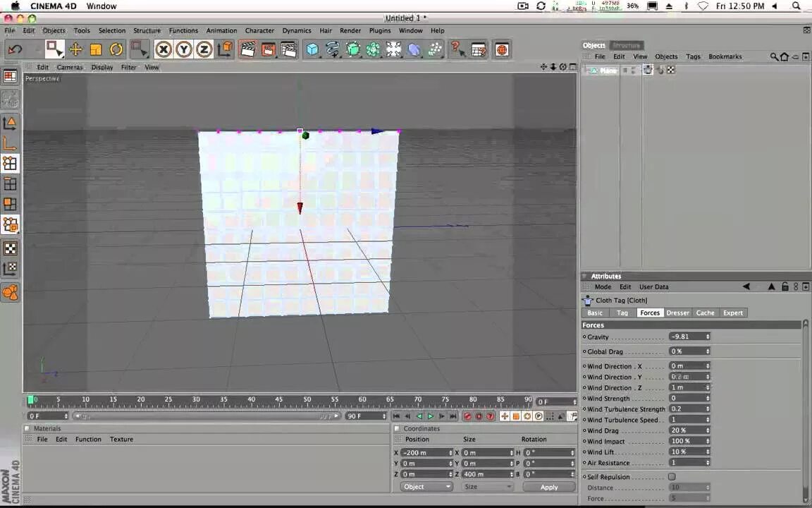Toggle Autokeying red button
The height and width of the screenshot is (508, 812).
click(479, 416)
